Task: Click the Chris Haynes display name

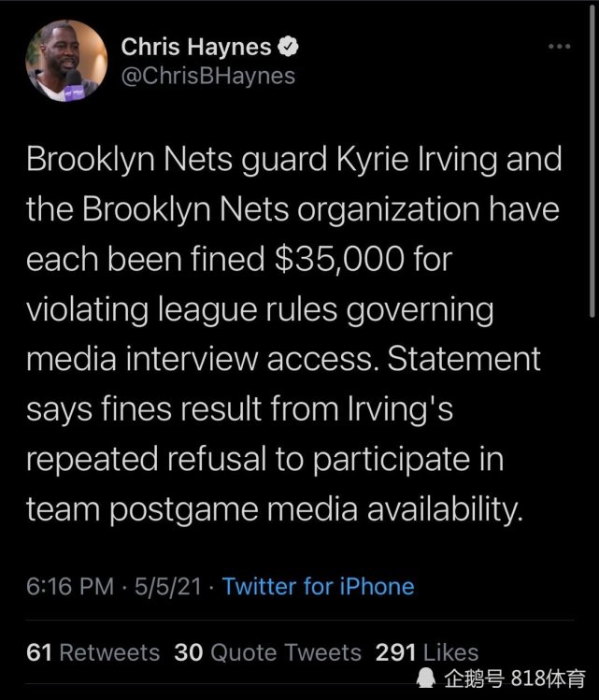Action: pos(196,46)
